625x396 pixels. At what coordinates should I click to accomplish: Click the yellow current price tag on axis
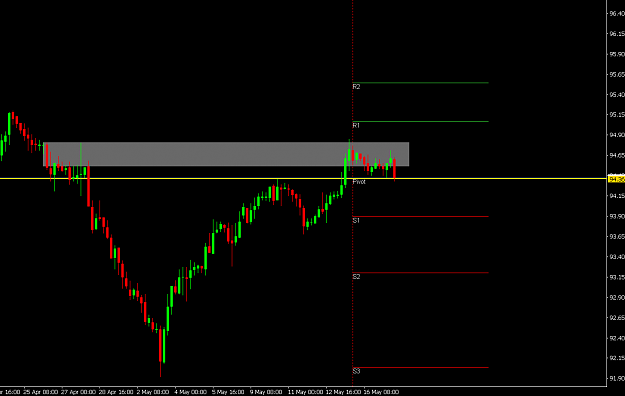(x=617, y=179)
